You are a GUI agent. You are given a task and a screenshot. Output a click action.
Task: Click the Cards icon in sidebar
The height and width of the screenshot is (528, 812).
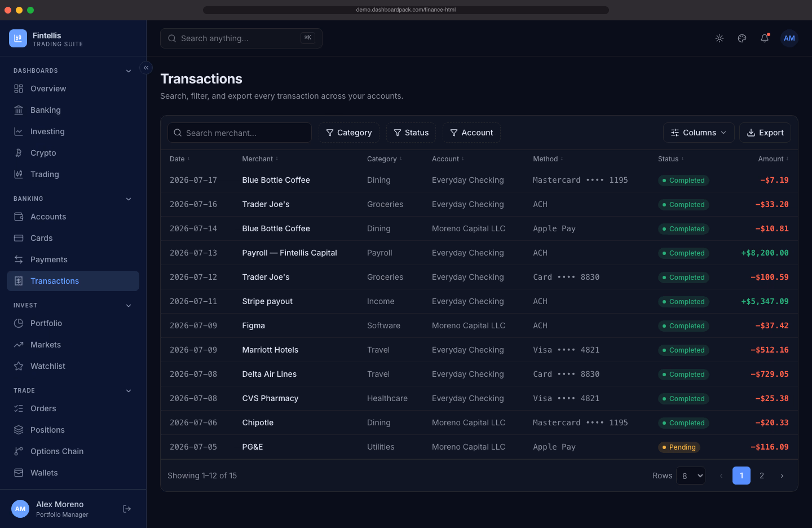click(19, 238)
